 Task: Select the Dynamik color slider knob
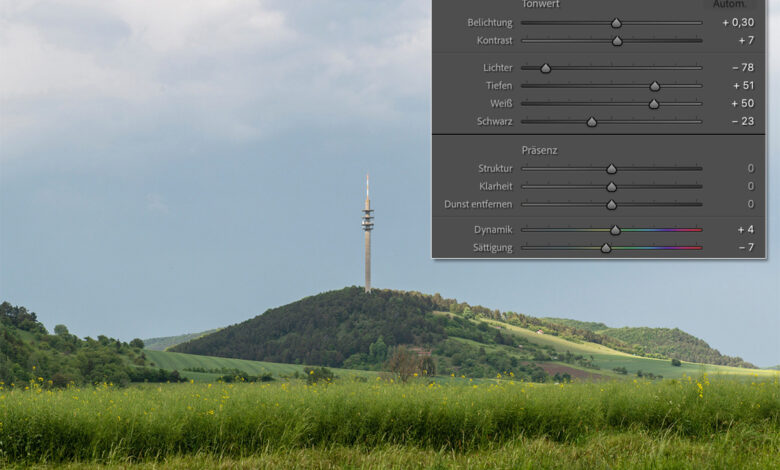pos(615,230)
